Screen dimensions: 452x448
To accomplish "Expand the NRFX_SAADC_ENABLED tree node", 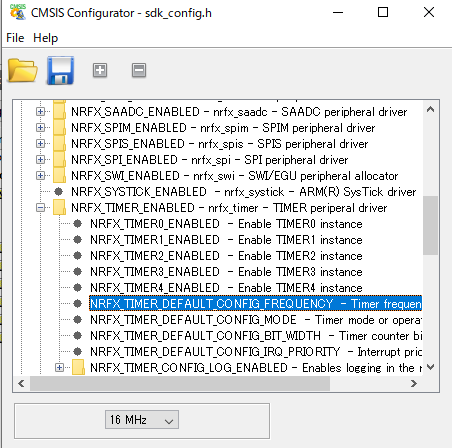I will pos(40,112).
